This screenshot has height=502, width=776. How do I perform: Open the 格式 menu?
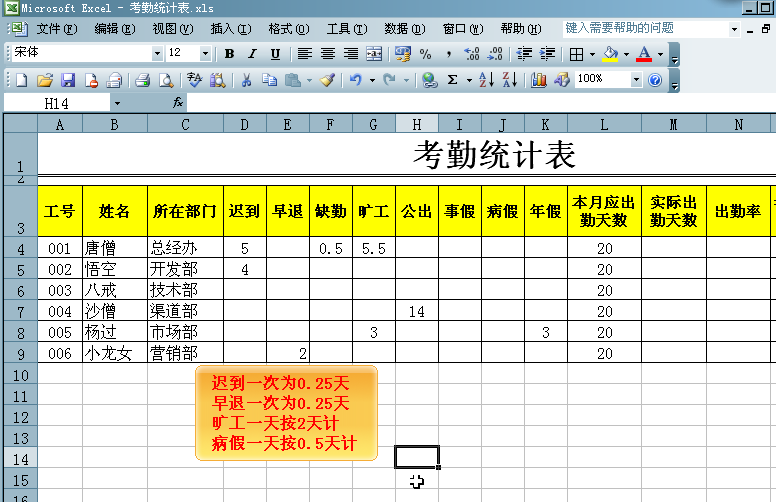pyautogui.click(x=289, y=29)
